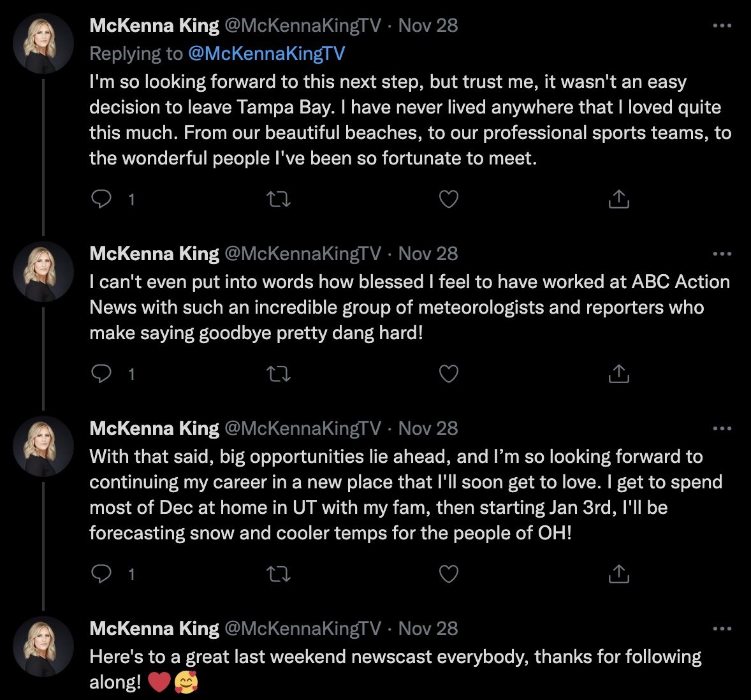The height and width of the screenshot is (700, 751).
Task: Like the tweet about leaving Tampa Bay
Action: pos(449,200)
